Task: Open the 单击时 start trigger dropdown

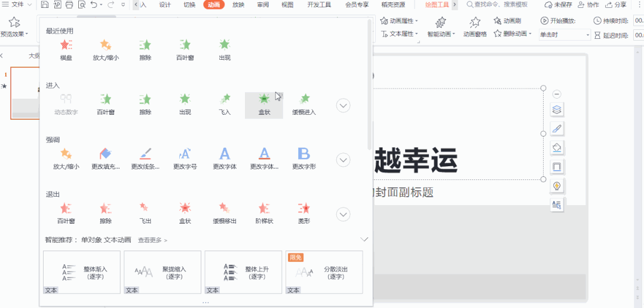Action: [x=564, y=35]
